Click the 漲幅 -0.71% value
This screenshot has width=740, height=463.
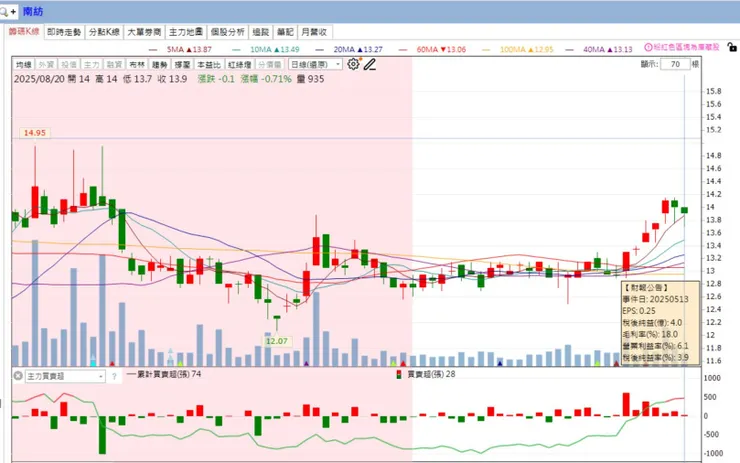(266, 79)
